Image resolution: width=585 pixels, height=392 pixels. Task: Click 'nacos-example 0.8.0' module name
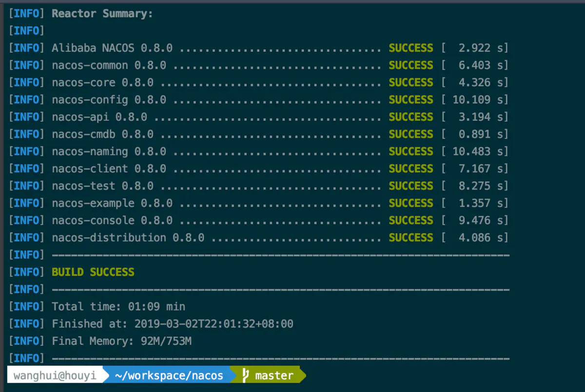[112, 203]
